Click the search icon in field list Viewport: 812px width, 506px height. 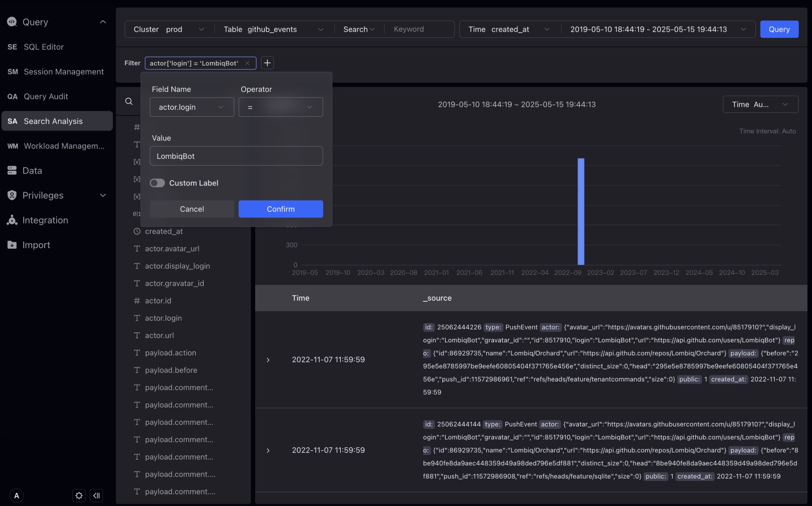pos(129,101)
